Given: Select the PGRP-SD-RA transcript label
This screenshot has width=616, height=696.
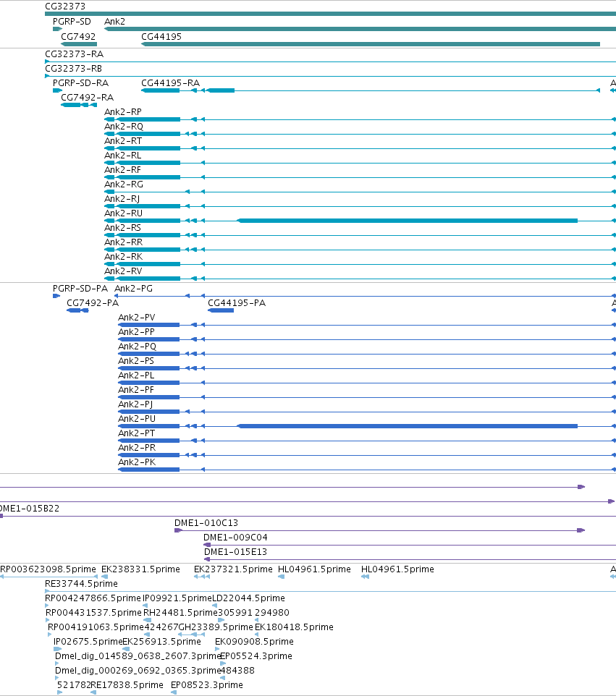Looking at the screenshot, I should coord(80,83).
